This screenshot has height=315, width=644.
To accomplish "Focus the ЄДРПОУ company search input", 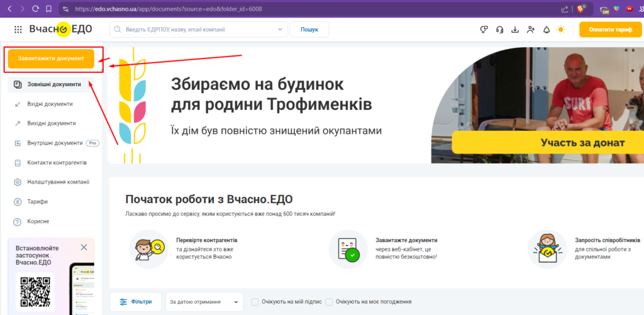I will 198,30.
